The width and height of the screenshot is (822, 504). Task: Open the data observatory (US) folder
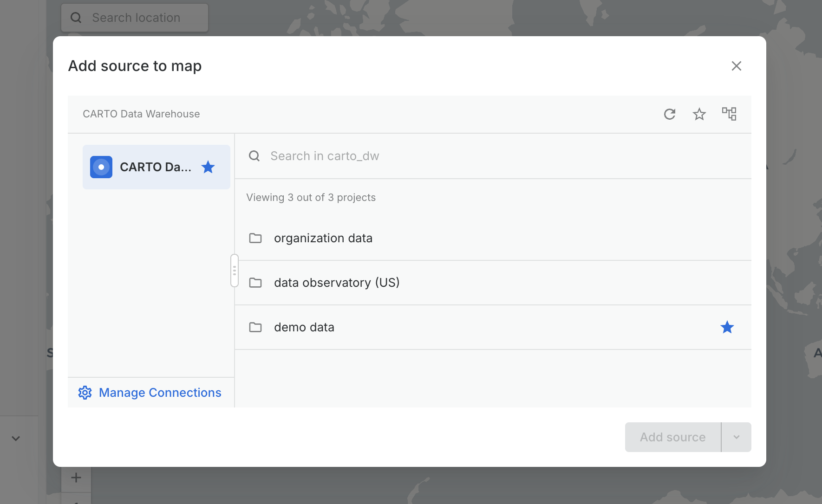(337, 283)
